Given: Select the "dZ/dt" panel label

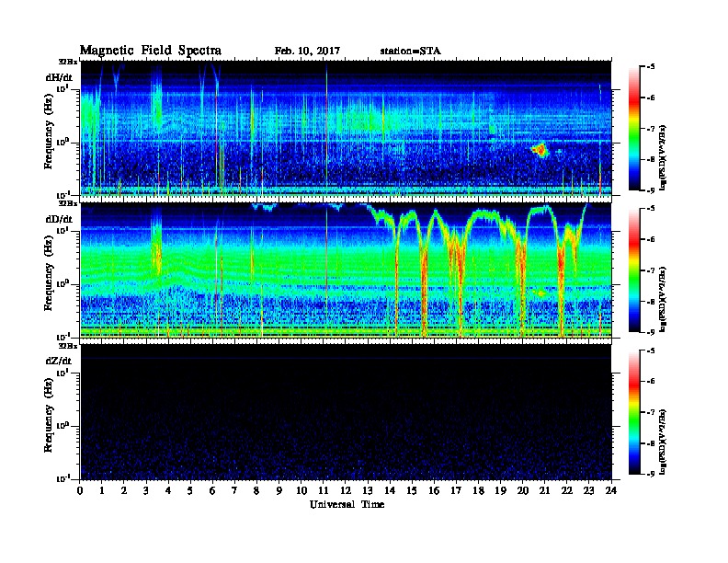Looking at the screenshot, I should pyautogui.click(x=59, y=361).
